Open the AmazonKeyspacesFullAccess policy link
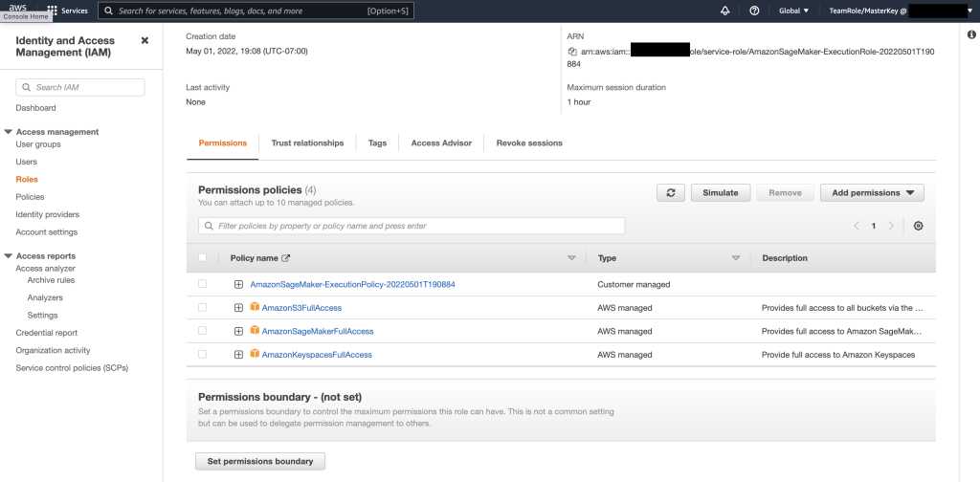The height and width of the screenshot is (482, 980). point(317,355)
